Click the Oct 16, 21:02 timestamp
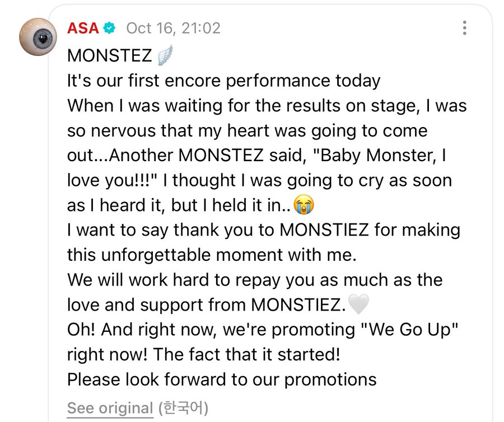The height and width of the screenshot is (422, 504). [173, 28]
